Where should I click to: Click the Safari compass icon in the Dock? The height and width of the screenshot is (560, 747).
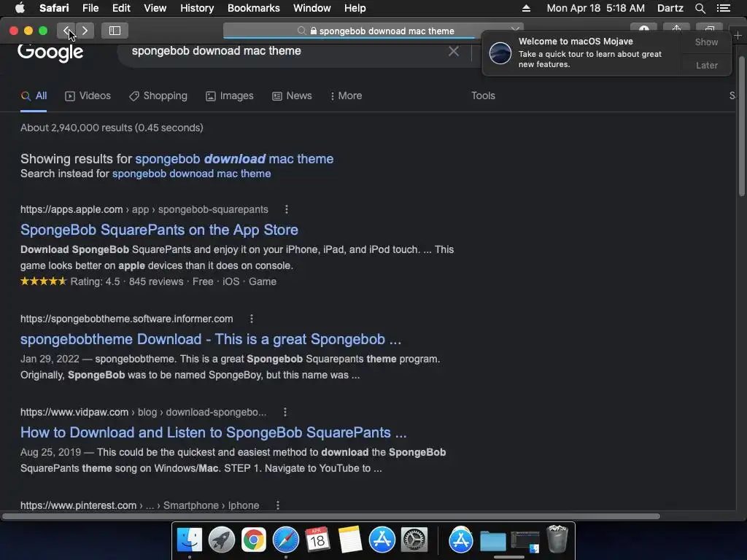tap(286, 540)
